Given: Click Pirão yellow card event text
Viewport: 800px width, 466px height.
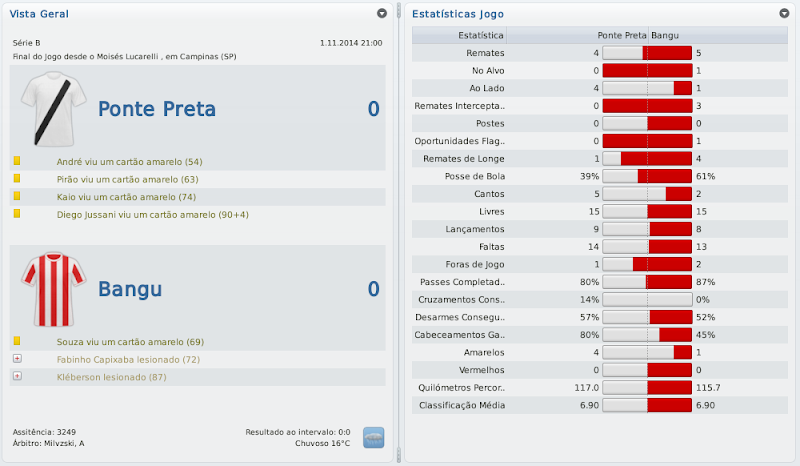Looking at the screenshot, I should 127,179.
